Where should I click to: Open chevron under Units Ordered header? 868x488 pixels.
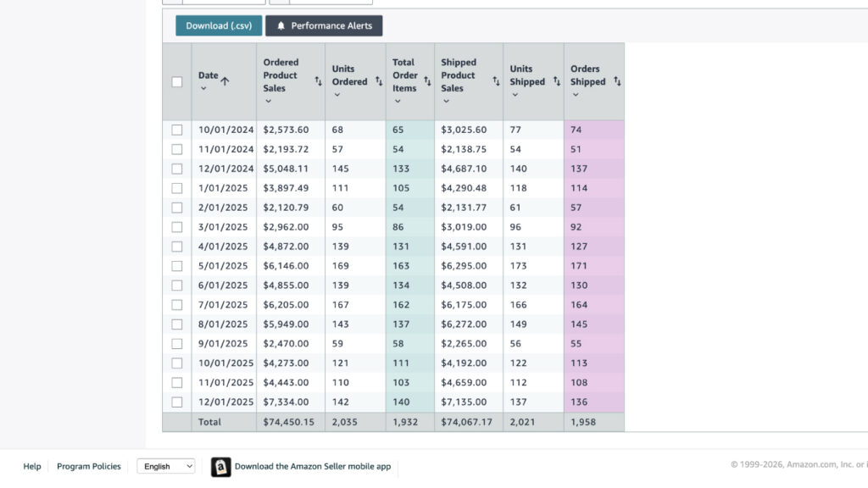337,95
